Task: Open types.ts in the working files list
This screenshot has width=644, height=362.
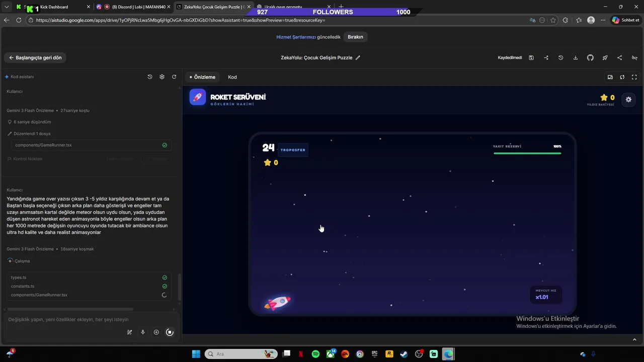Action: [89, 278]
